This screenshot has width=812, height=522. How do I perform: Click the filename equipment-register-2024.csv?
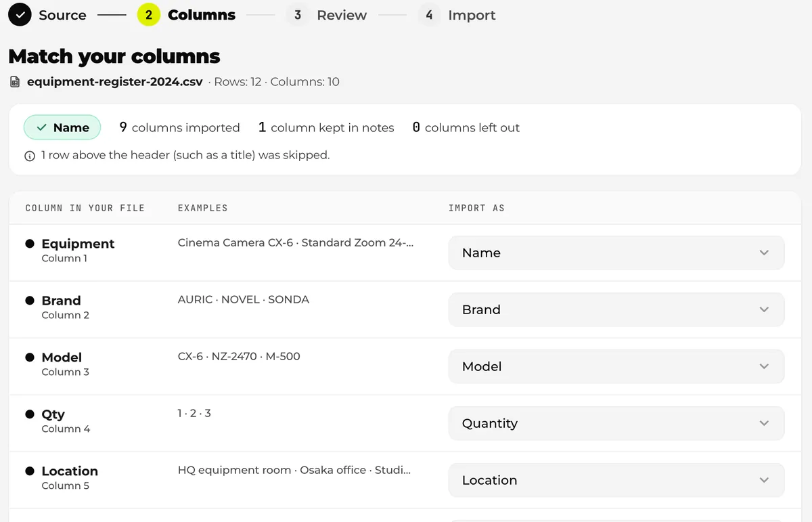115,82
